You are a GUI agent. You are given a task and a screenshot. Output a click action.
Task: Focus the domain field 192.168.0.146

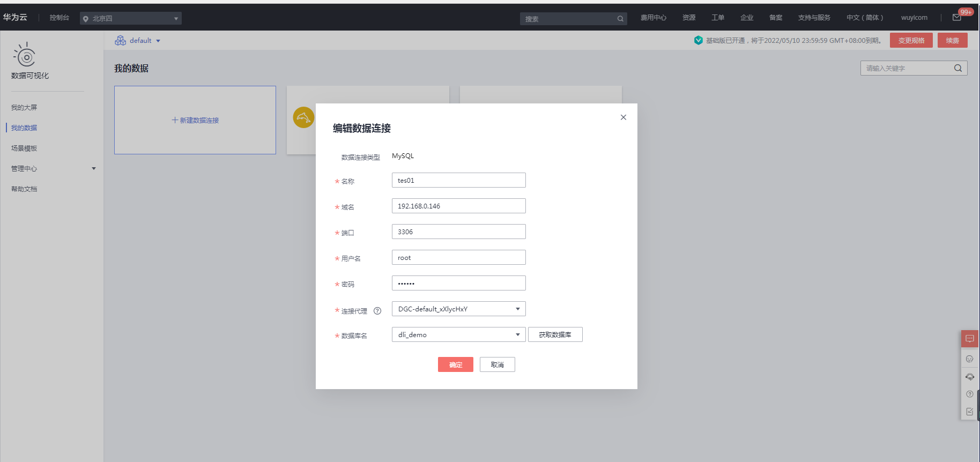(459, 206)
